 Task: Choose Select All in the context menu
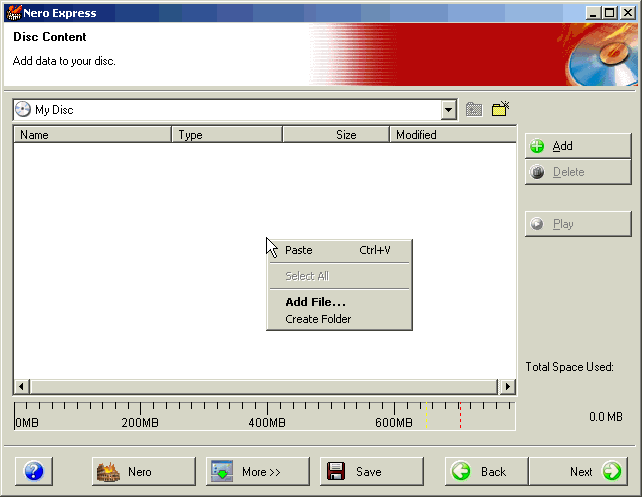coord(339,276)
